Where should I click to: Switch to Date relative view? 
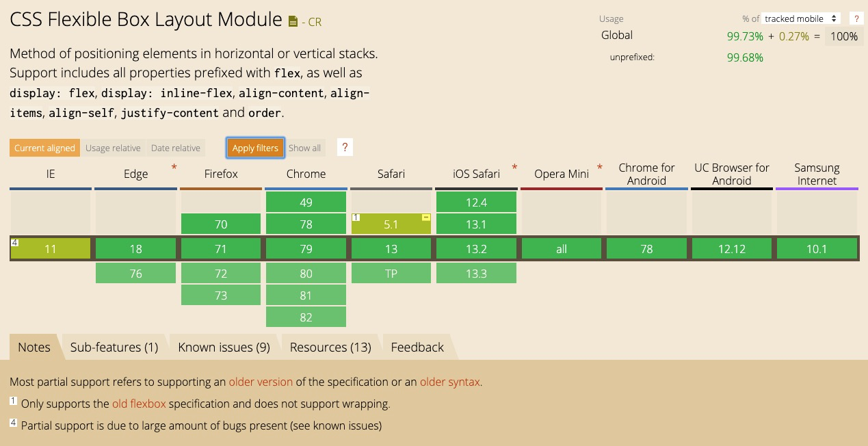click(176, 148)
